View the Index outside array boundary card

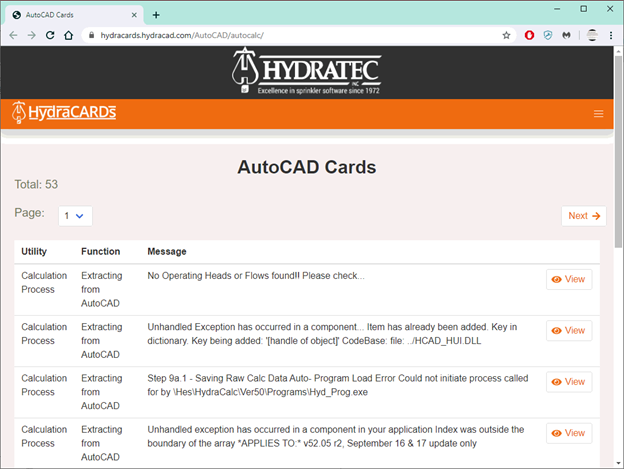pos(569,433)
